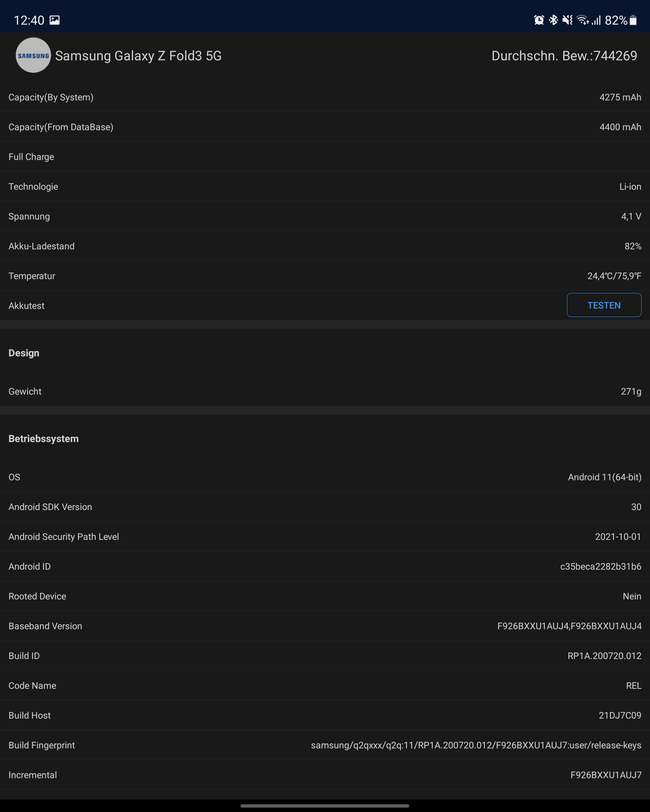Select the Design section header
Image resolution: width=650 pixels, height=812 pixels.
[x=24, y=353]
